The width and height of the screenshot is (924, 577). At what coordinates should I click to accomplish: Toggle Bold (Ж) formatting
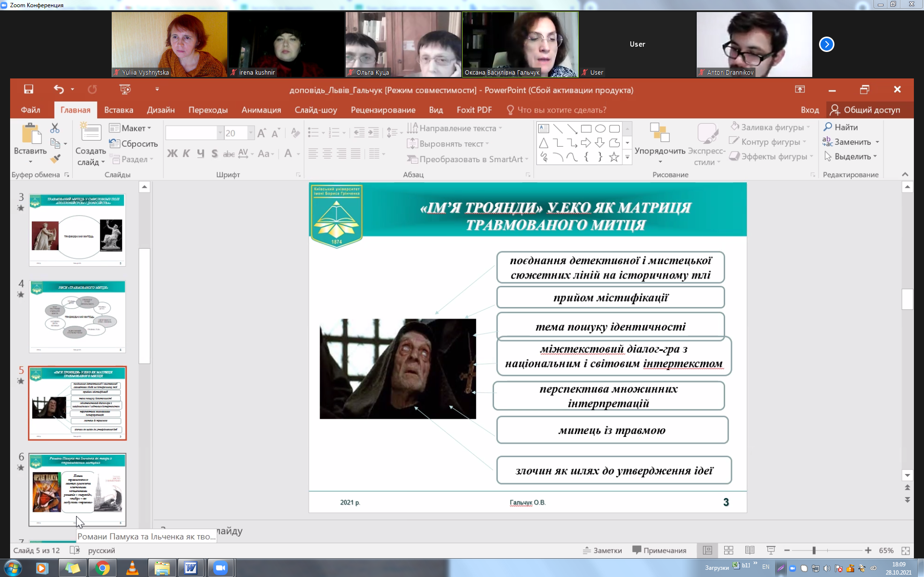pyautogui.click(x=172, y=154)
